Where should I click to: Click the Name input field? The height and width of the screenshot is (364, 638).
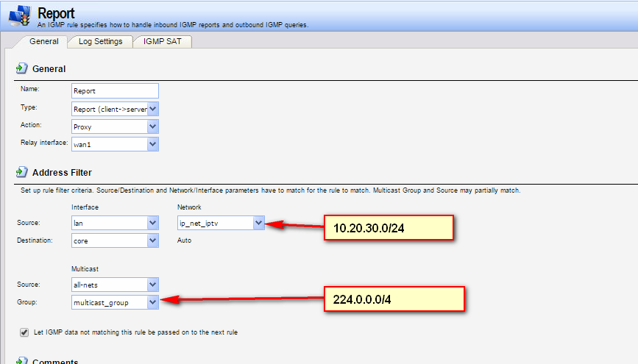click(x=116, y=91)
